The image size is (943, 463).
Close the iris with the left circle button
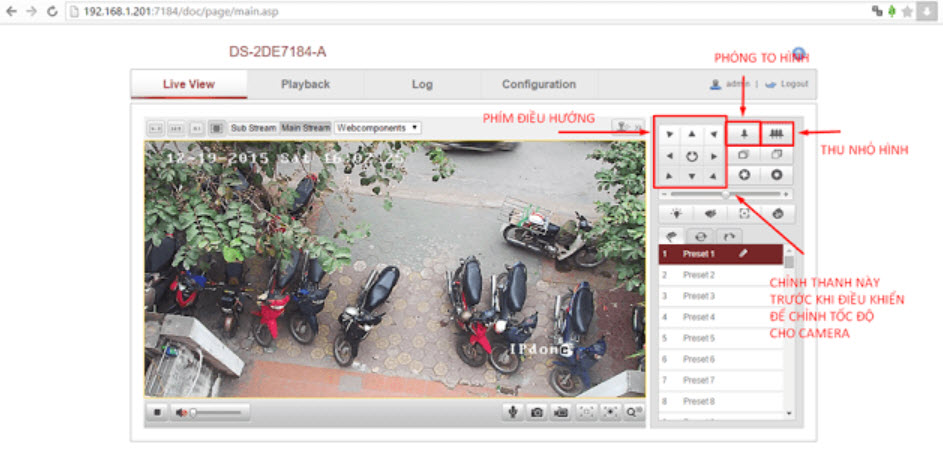click(x=744, y=174)
